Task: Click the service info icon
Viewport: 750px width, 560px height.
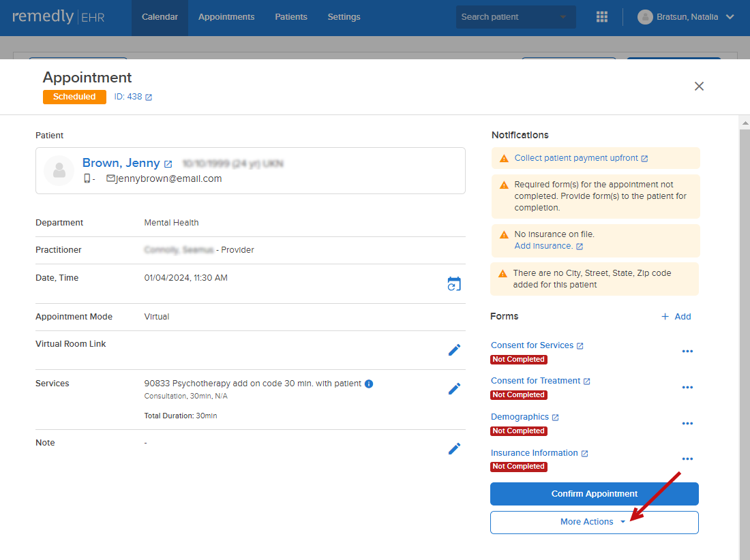Action: click(369, 384)
